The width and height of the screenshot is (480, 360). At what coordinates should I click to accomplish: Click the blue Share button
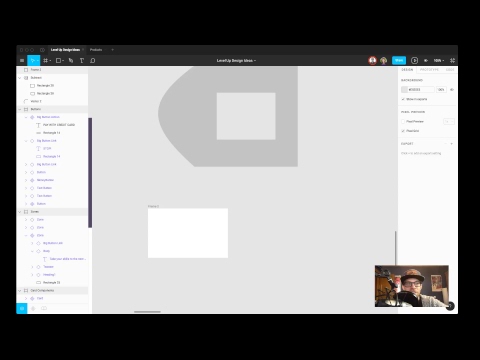click(399, 60)
